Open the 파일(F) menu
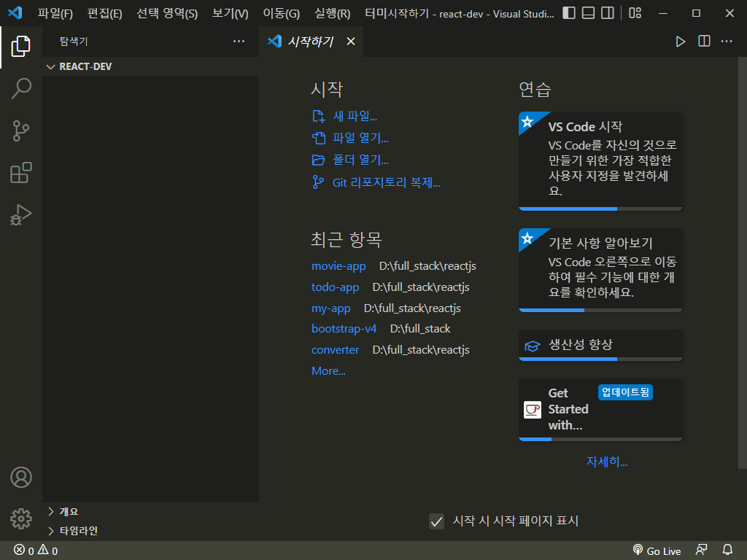The image size is (747, 560). point(55,13)
